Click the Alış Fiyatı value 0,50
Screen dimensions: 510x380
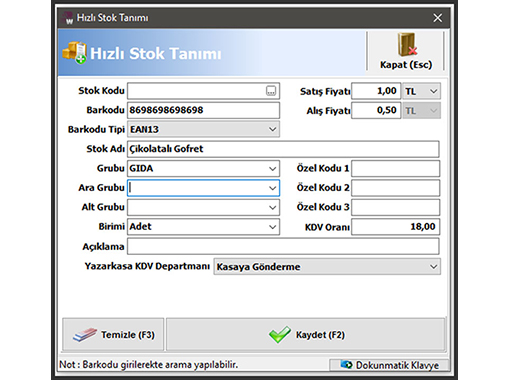376,111
